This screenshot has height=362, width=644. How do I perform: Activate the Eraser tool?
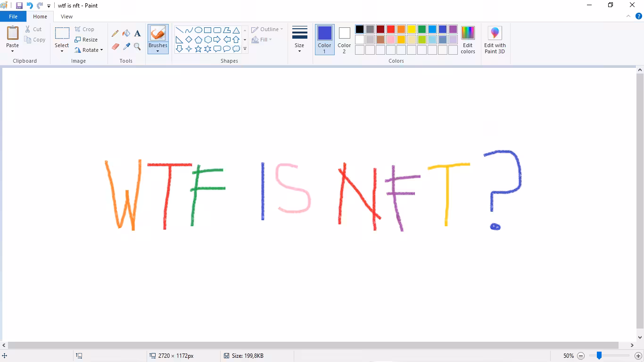click(x=115, y=47)
